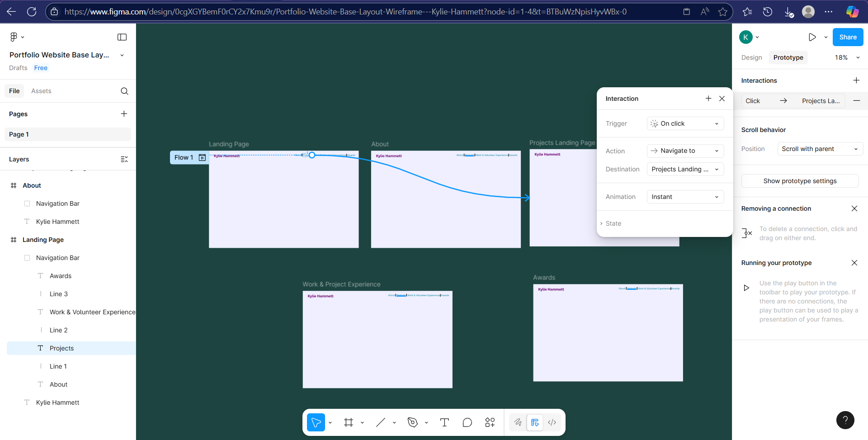The height and width of the screenshot is (440, 868).
Task: Add interaction plus in Interactions section
Action: click(856, 80)
